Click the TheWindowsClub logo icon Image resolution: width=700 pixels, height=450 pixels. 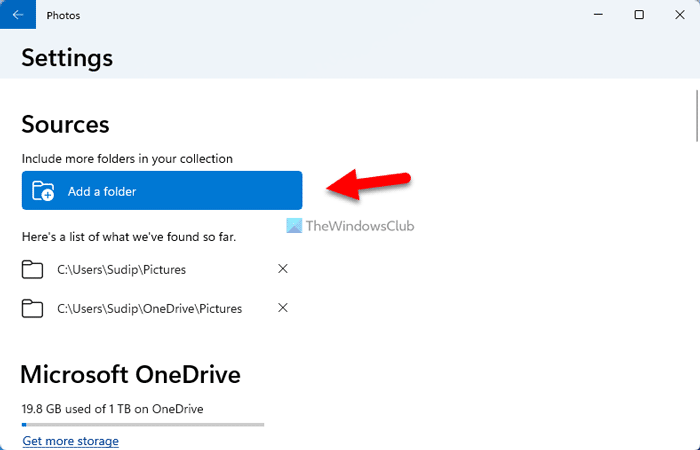[x=292, y=227]
